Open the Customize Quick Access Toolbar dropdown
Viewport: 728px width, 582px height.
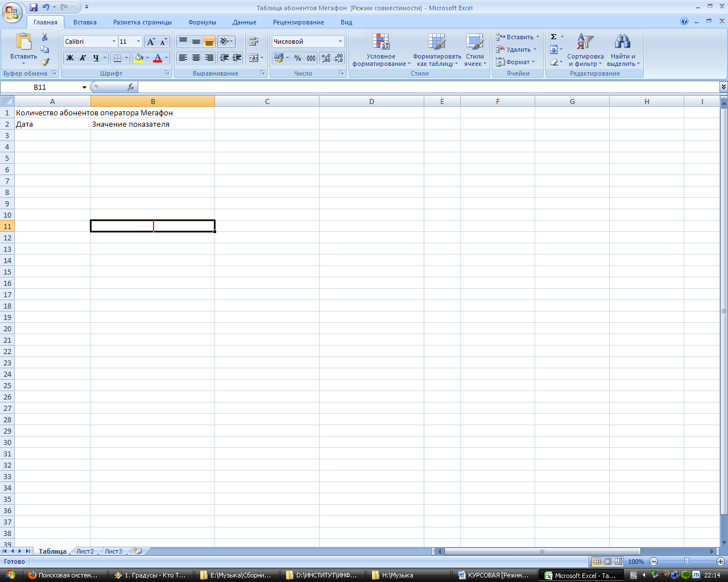coord(87,7)
